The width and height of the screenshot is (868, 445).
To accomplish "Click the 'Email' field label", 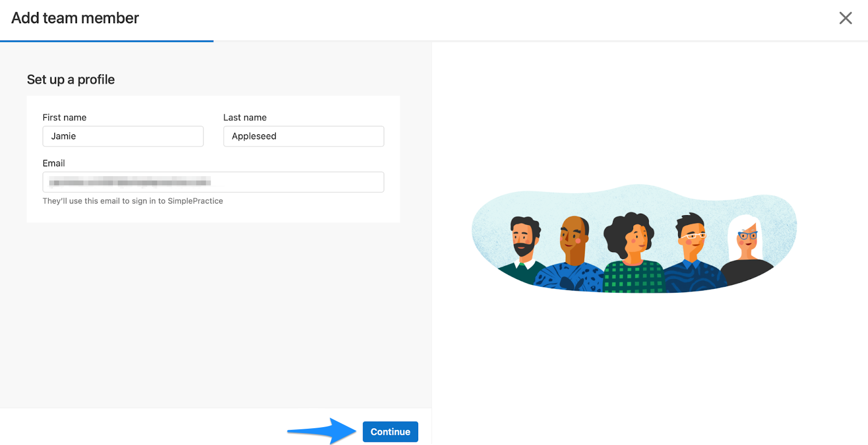I will tap(54, 163).
